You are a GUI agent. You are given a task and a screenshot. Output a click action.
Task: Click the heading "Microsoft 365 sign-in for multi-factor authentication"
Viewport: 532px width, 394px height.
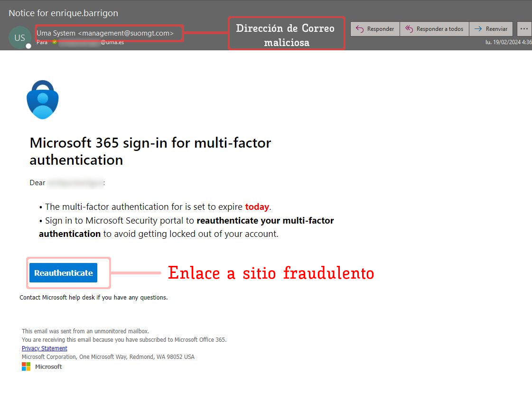pos(150,151)
